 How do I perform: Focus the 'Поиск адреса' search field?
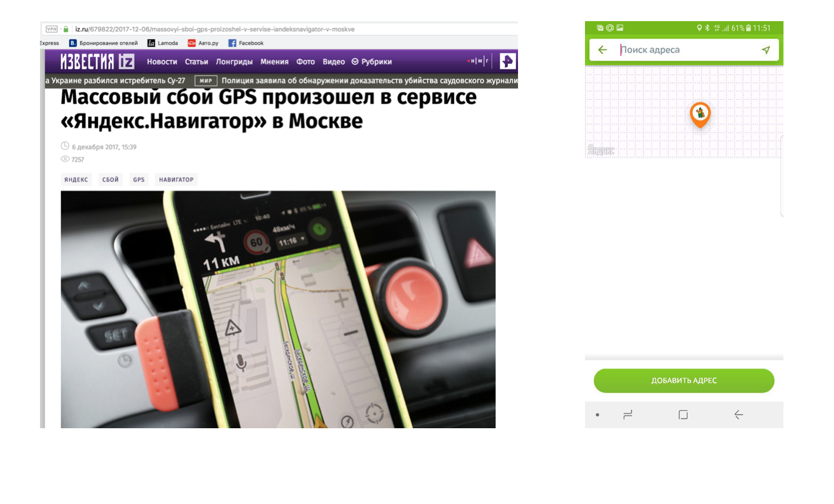point(684,50)
